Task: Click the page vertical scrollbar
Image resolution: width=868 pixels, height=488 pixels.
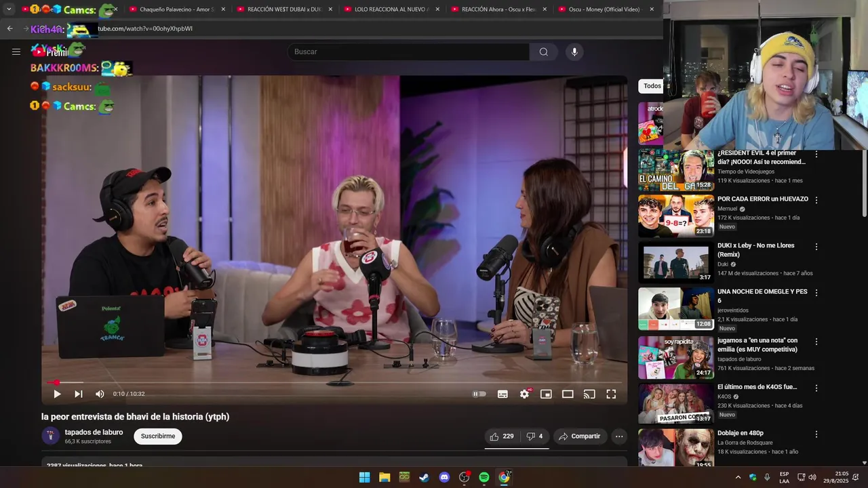Action: pyautogui.click(x=864, y=183)
